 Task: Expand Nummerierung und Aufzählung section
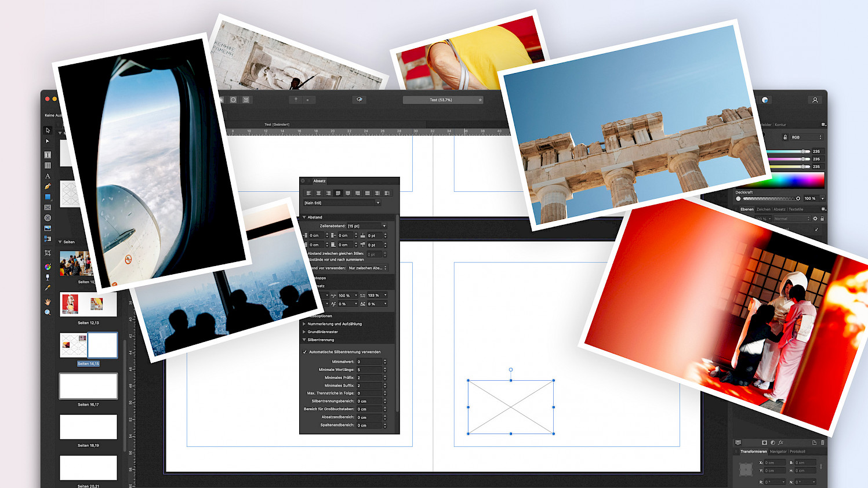coord(304,324)
